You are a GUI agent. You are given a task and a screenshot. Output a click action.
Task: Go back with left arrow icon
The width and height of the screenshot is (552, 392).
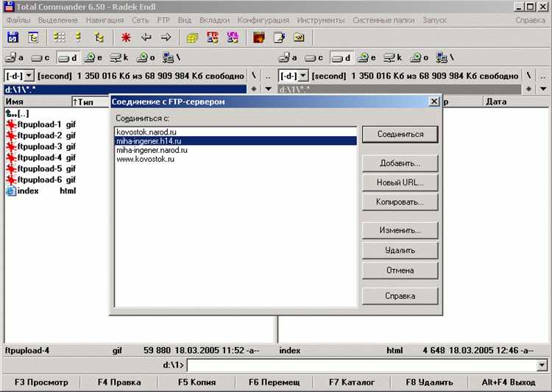click(146, 37)
